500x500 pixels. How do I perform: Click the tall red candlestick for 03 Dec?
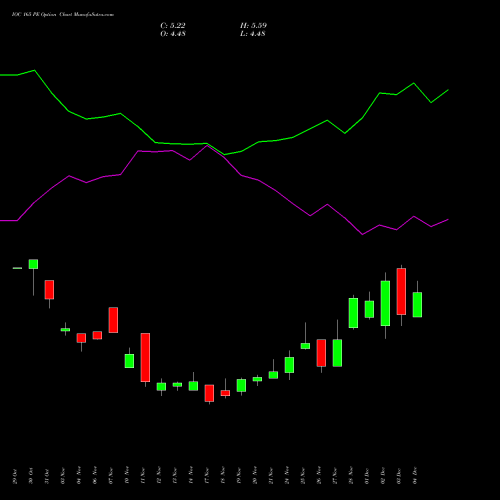pyautogui.click(x=401, y=291)
